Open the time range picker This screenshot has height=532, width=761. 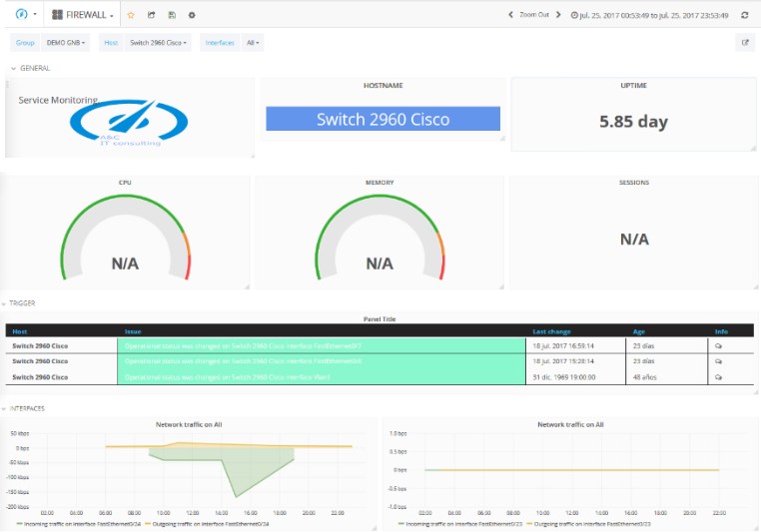click(x=650, y=15)
